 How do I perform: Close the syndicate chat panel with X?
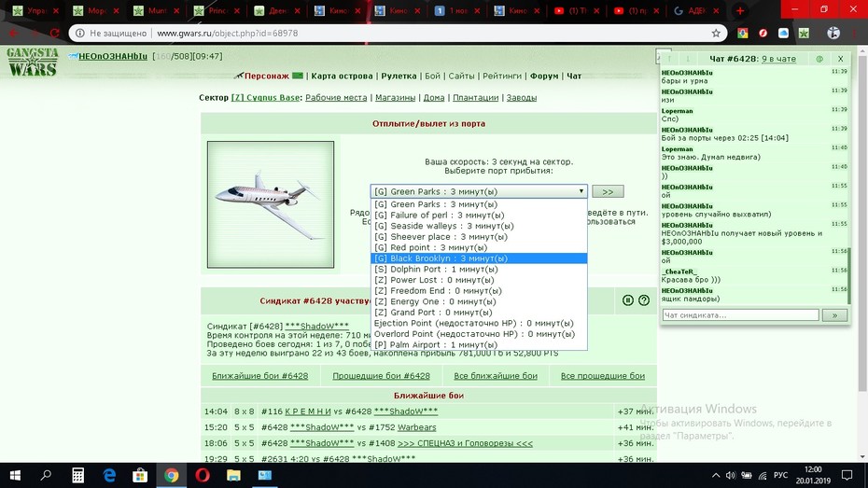coord(840,59)
